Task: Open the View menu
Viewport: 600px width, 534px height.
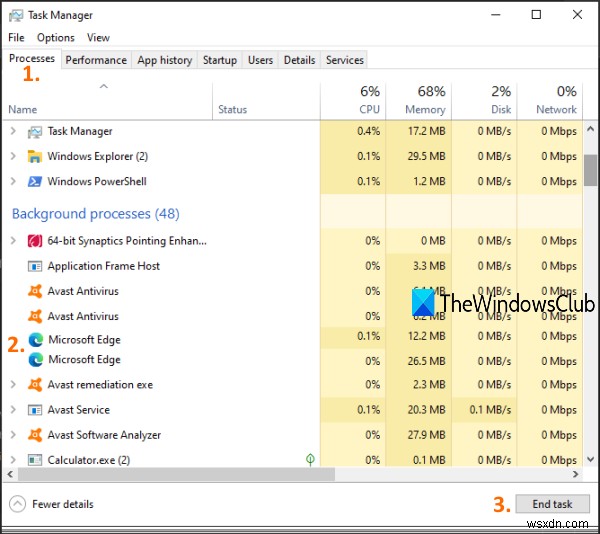Action: [98, 37]
